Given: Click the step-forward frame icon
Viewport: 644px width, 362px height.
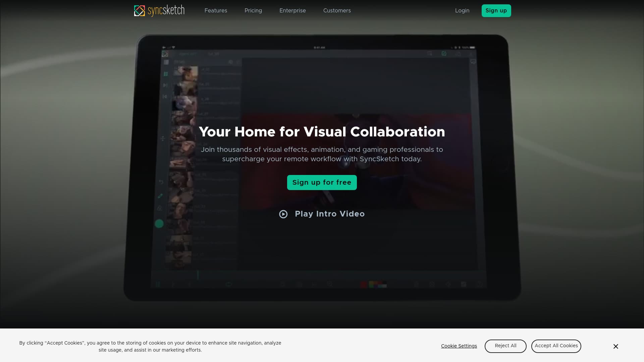Looking at the screenshot, I should coord(165,85).
